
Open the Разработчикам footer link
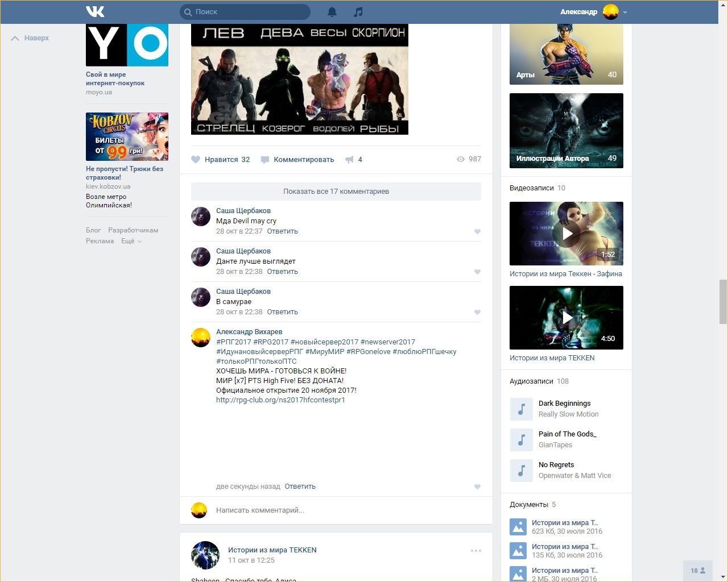[133, 230]
